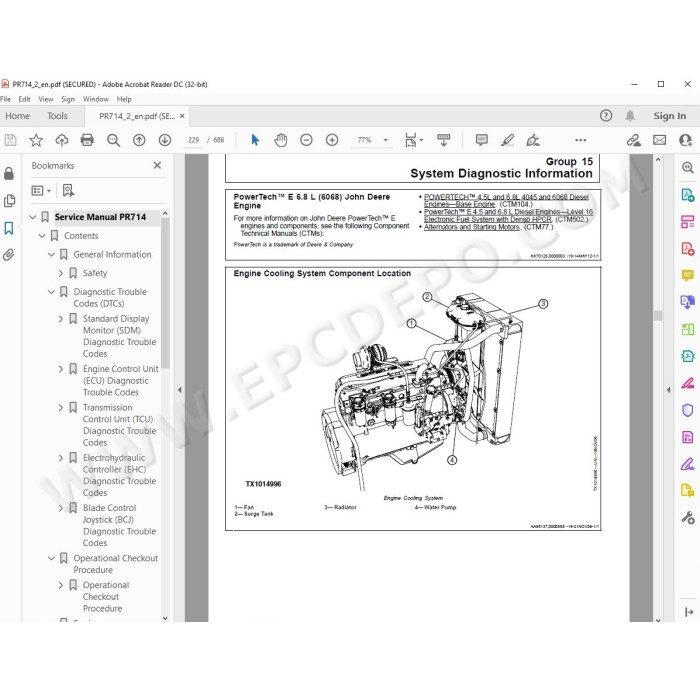Open the Edit menu
Viewport: 700px width, 700px height.
[x=25, y=99]
